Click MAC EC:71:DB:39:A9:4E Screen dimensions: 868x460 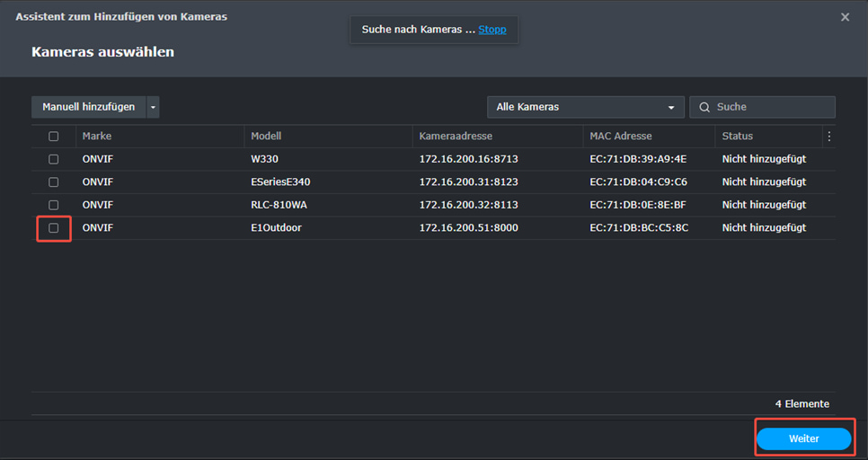638,159
